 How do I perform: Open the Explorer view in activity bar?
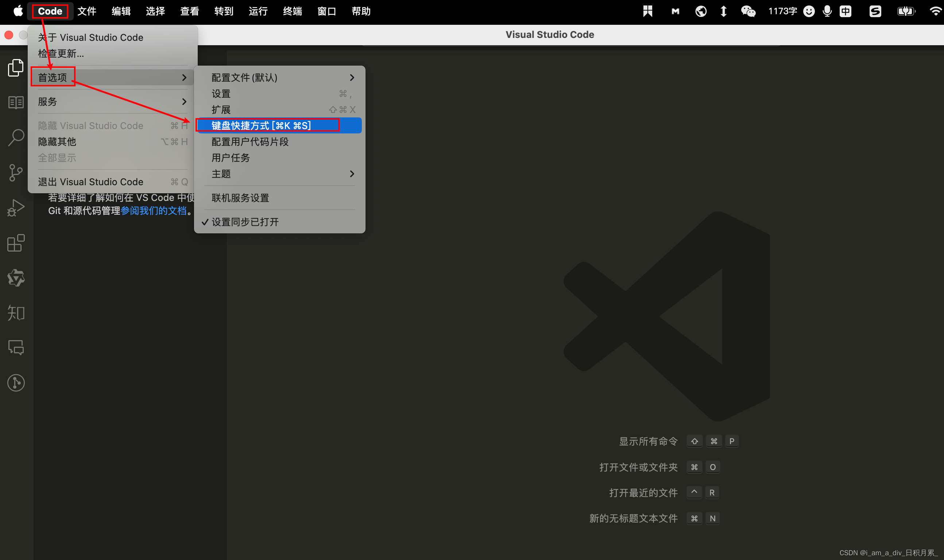click(x=16, y=68)
